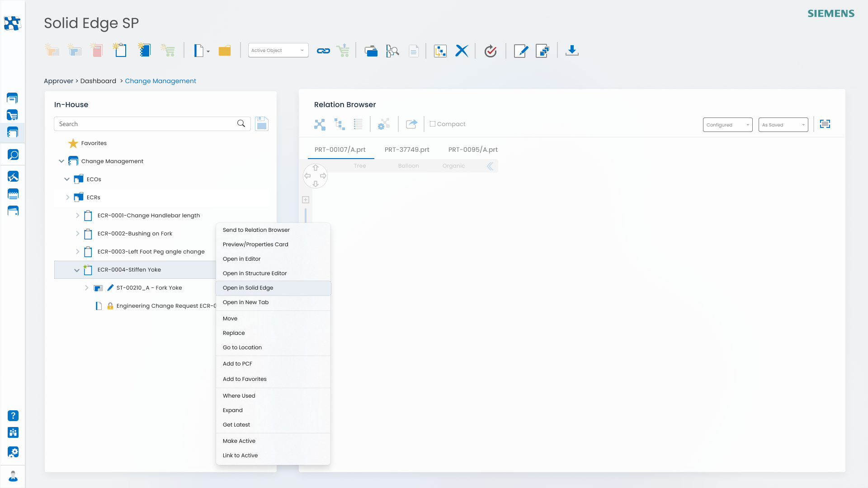The height and width of the screenshot is (488, 868).
Task: Open the settings gear sidebar icon
Action: [13, 452]
